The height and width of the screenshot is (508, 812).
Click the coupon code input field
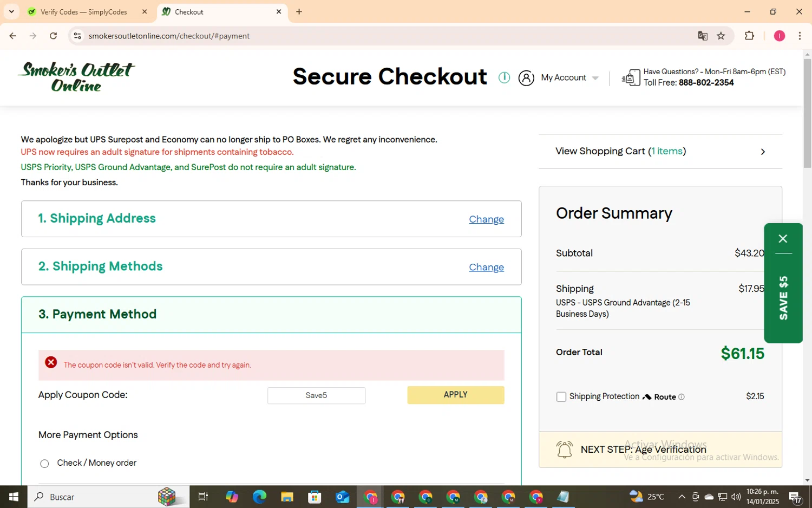click(316, 395)
